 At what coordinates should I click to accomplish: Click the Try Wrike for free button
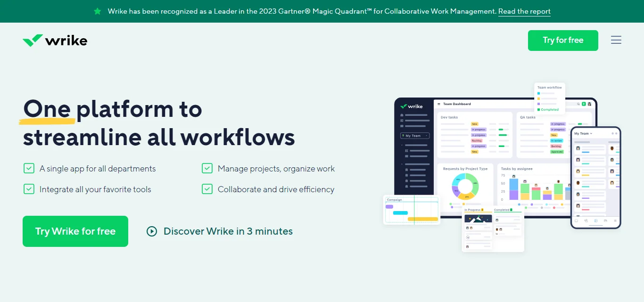75,231
